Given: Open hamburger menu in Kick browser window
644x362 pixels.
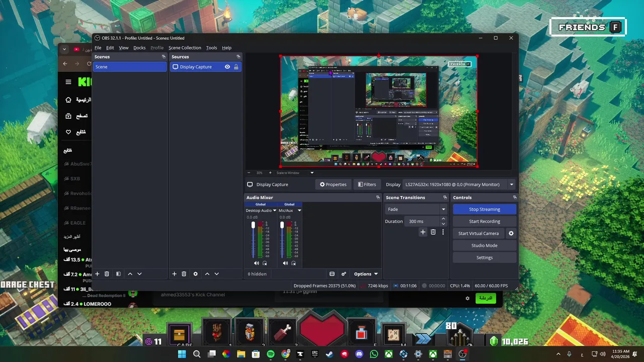Looking at the screenshot, I should point(68,82).
